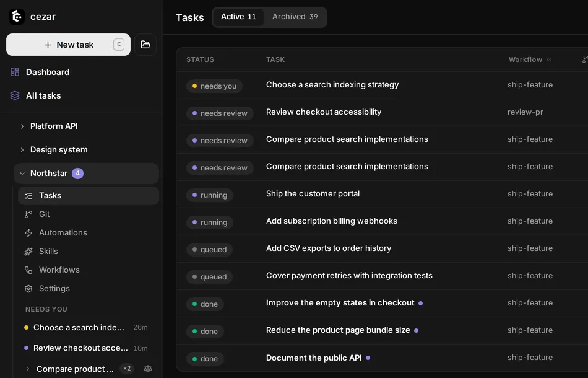Image resolution: width=588 pixels, height=378 pixels.
Task: Open the Dashboard grid icon
Action: pos(15,72)
